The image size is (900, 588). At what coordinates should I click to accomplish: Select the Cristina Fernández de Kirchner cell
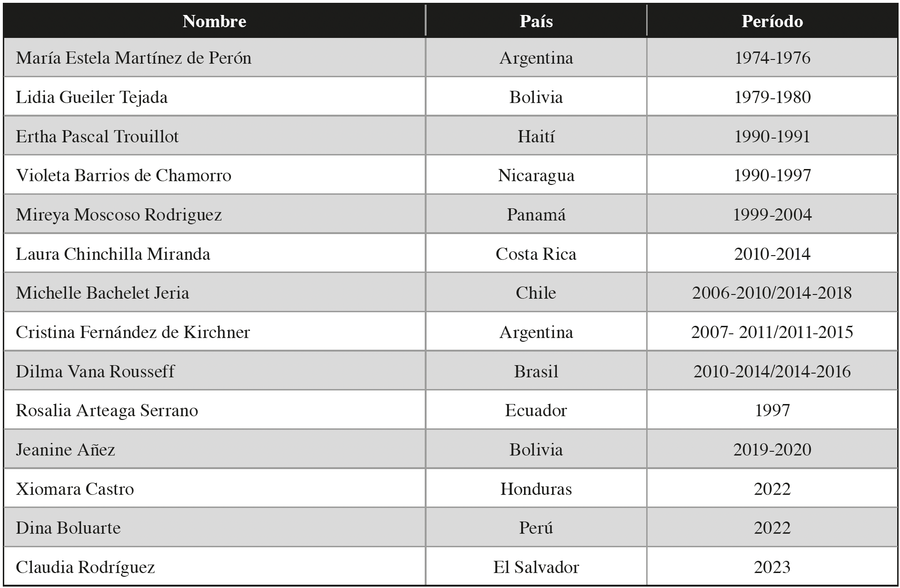coord(133,332)
